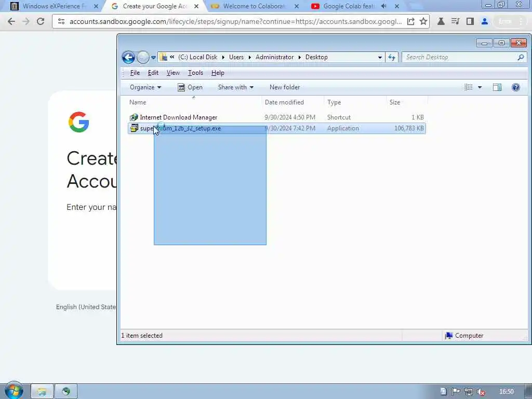Open the Chrome media control icon

click(x=455, y=21)
